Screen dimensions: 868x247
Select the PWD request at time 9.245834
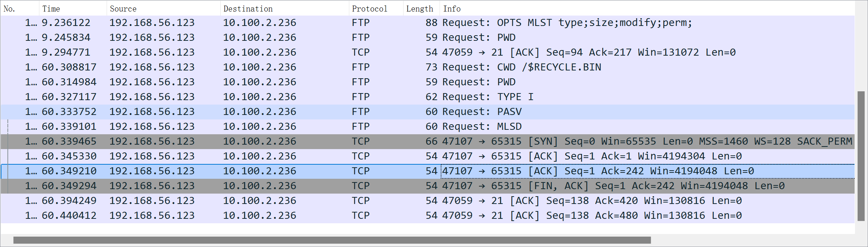pos(479,38)
